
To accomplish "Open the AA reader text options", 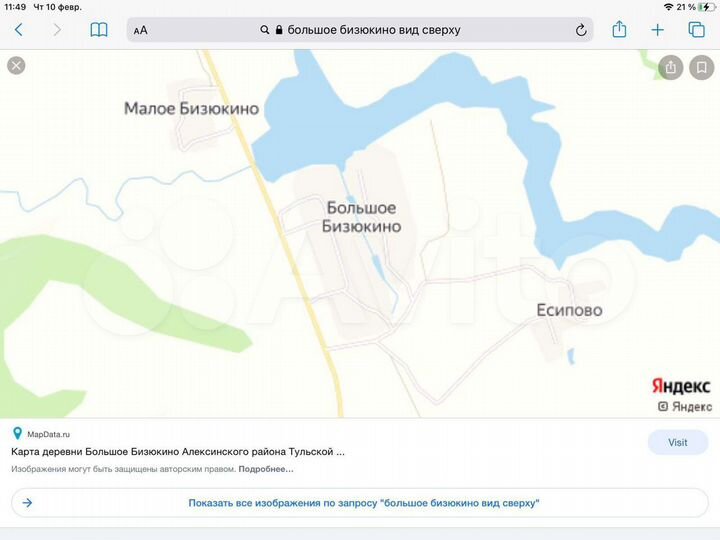I will coord(141,31).
